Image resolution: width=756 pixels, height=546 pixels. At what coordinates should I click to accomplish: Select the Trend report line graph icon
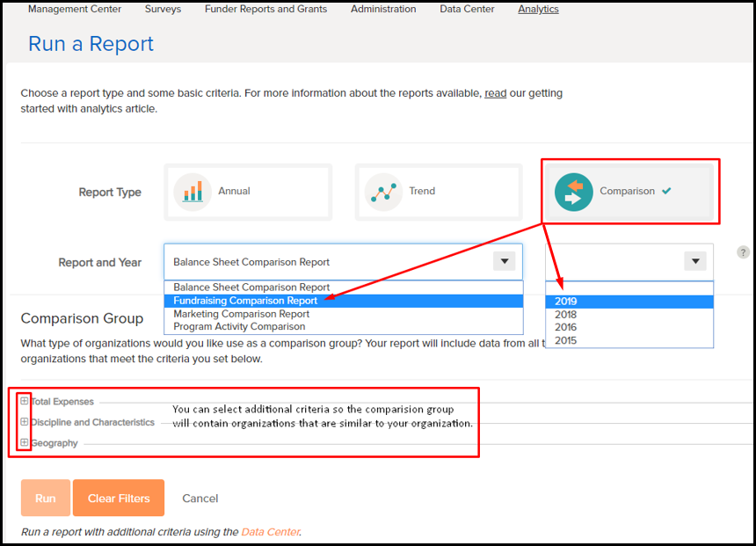383,191
